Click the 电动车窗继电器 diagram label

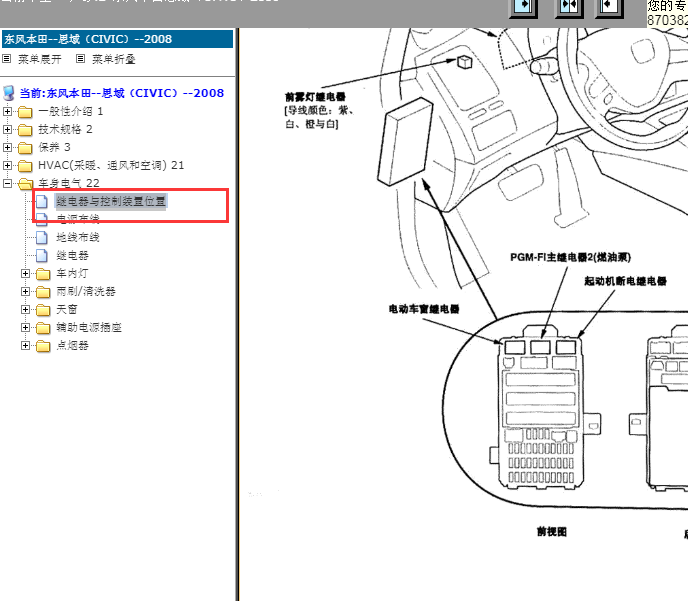[424, 309]
